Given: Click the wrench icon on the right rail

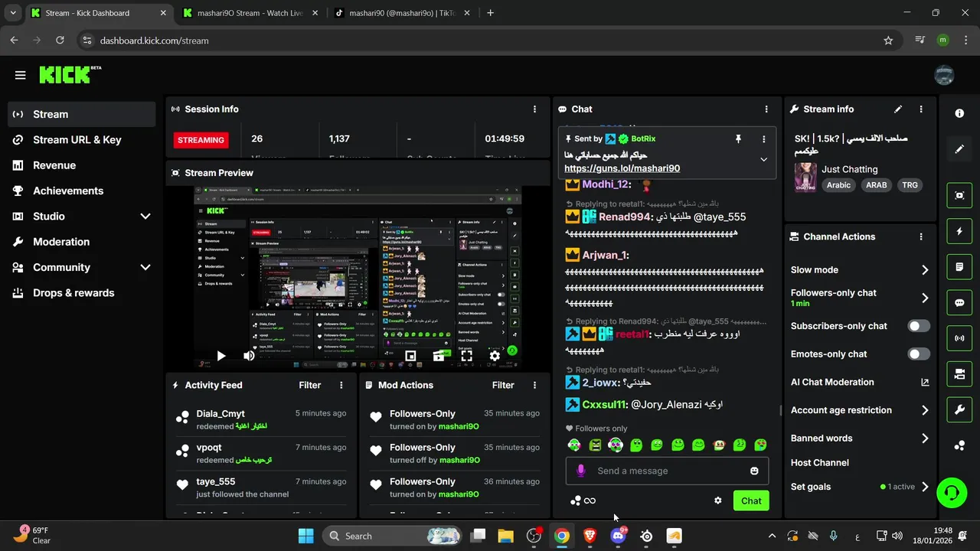Looking at the screenshot, I should coord(959,410).
